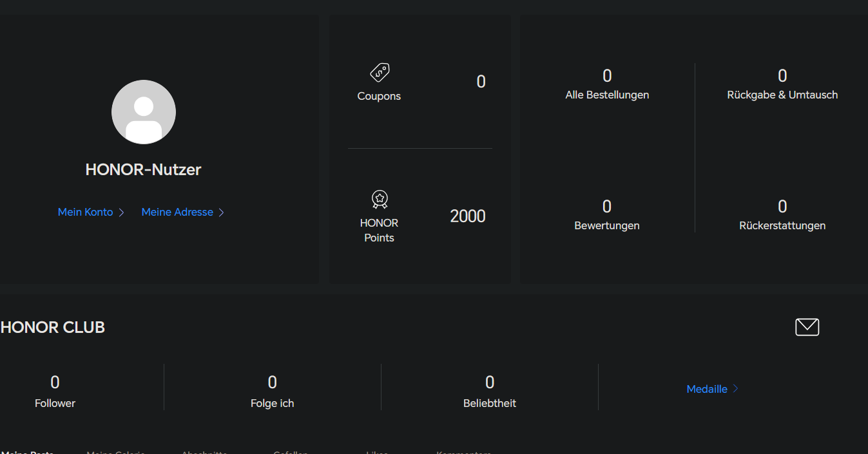Click the HONOR Points medal icon
The height and width of the screenshot is (454, 868).
(x=380, y=200)
